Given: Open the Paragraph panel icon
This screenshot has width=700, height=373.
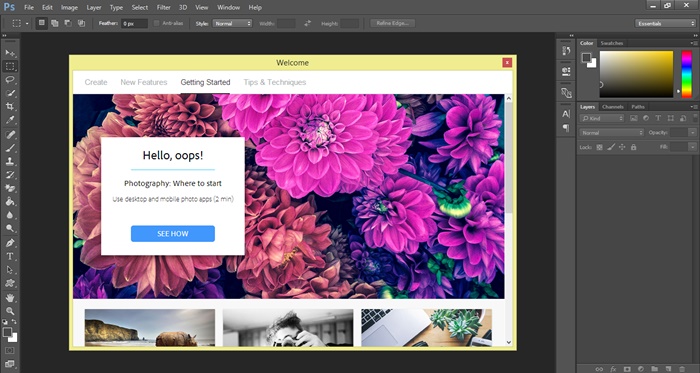Looking at the screenshot, I should tap(566, 128).
